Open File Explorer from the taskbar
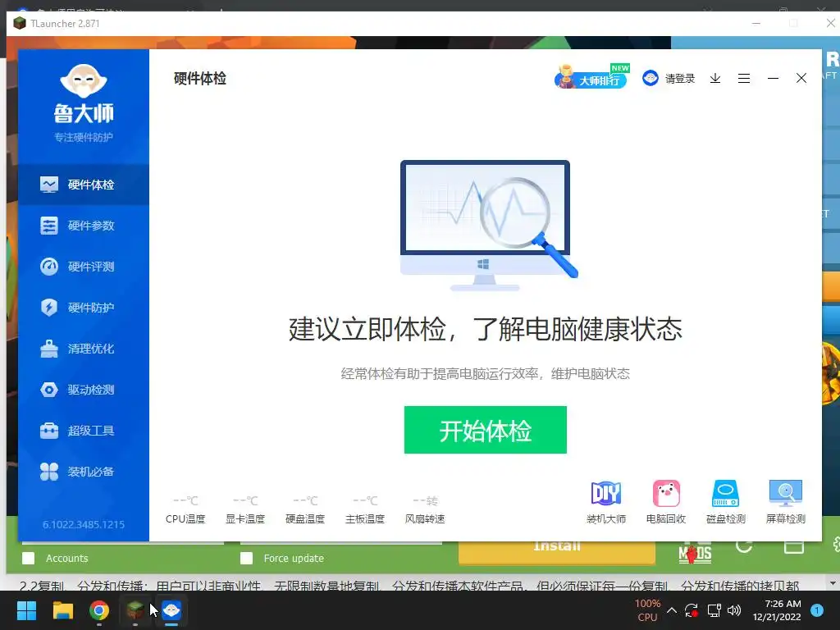 [62, 610]
